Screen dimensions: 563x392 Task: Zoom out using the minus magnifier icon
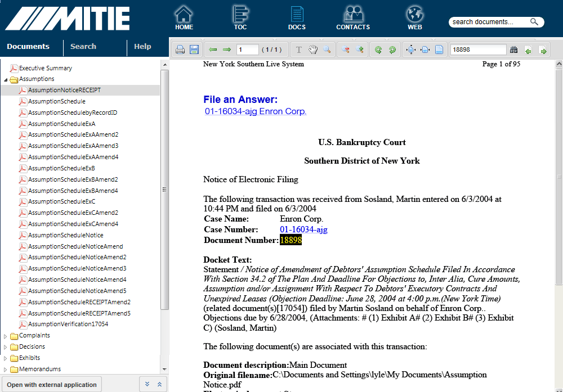pos(346,49)
